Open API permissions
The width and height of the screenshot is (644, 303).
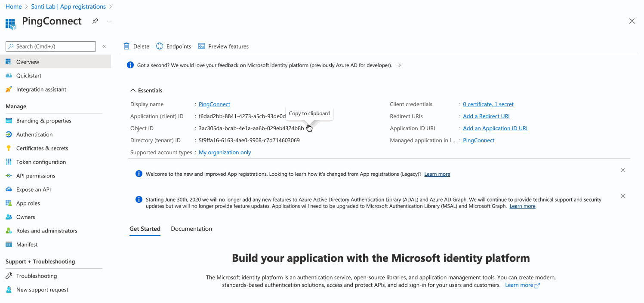point(36,175)
